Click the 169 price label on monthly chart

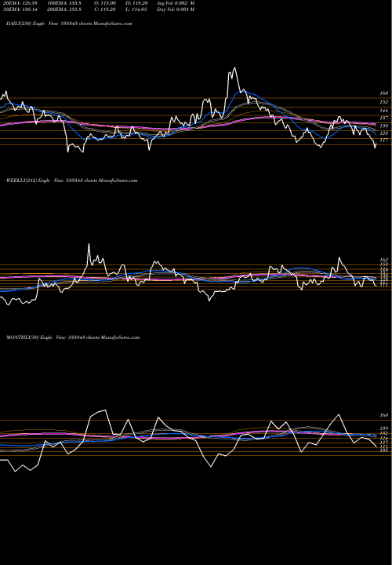(383, 415)
